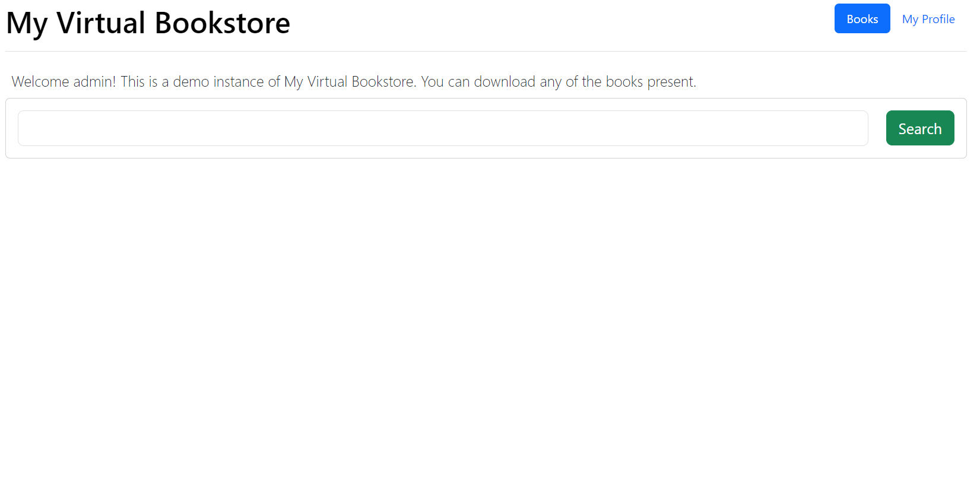The height and width of the screenshot is (501, 980).
Task: View profile via My Profile link
Action: [x=928, y=19]
